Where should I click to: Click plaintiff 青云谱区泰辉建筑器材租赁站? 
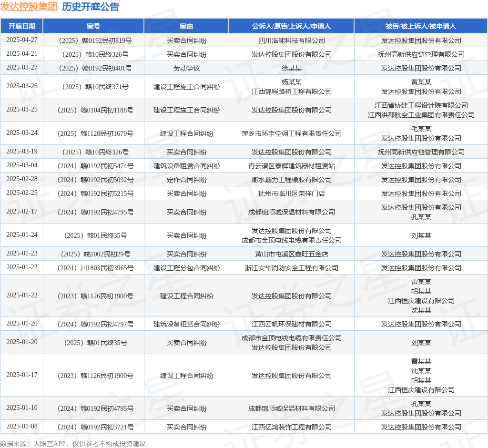coord(292,166)
